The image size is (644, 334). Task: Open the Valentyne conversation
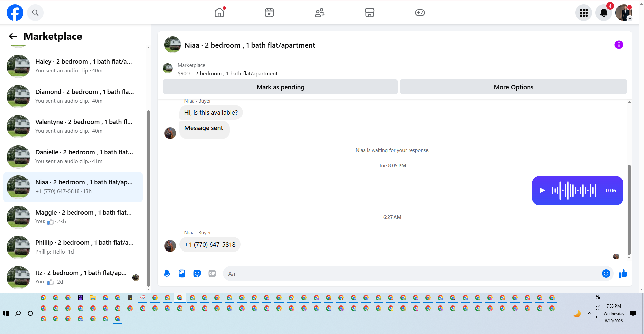(x=73, y=126)
